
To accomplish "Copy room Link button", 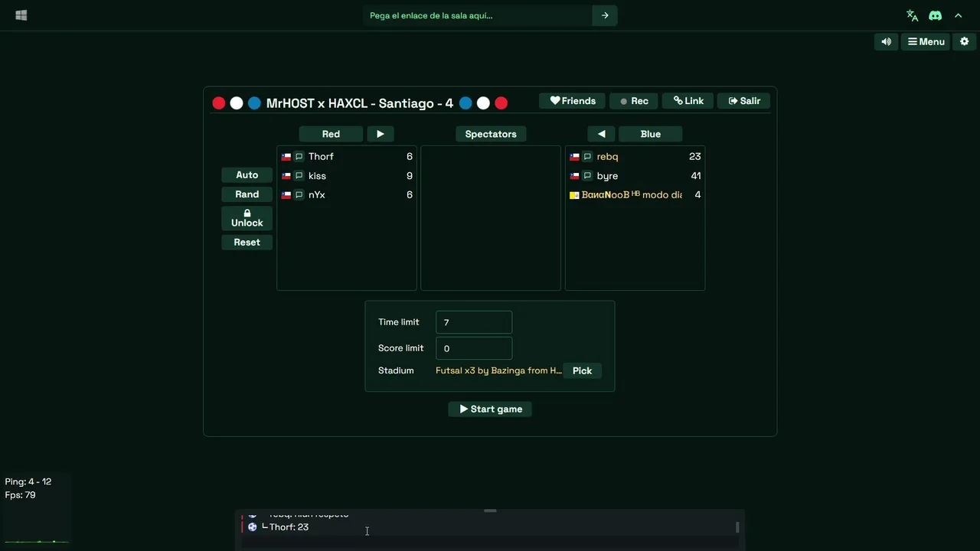I will click(688, 101).
